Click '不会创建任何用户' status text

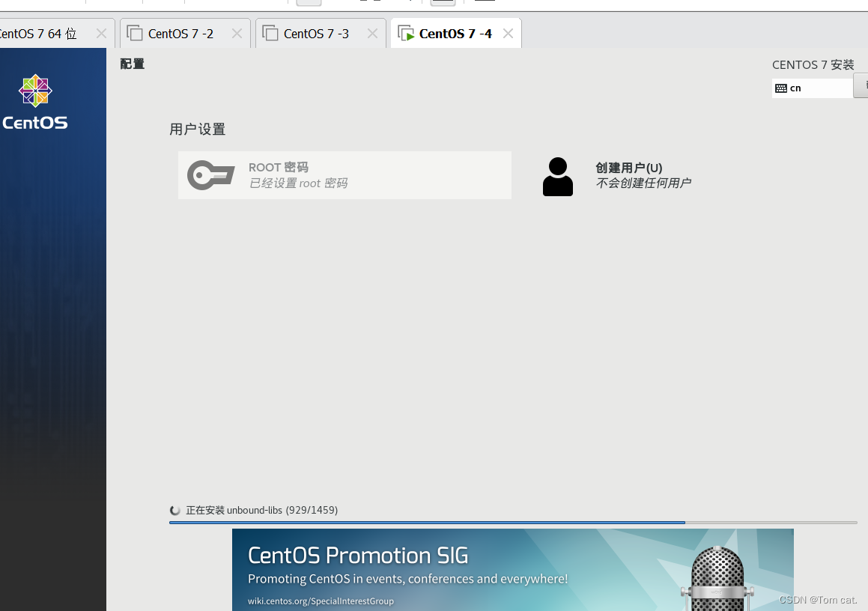[643, 183]
